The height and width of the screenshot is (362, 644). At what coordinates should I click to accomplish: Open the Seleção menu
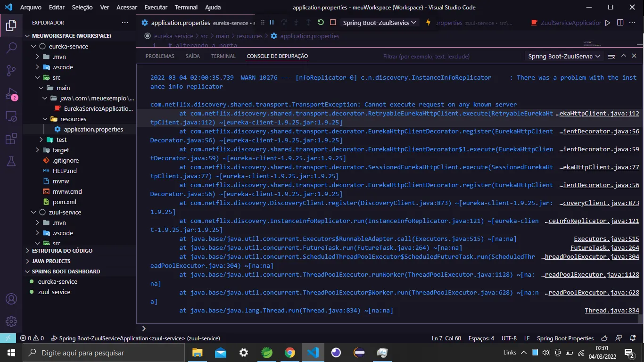[82, 7]
